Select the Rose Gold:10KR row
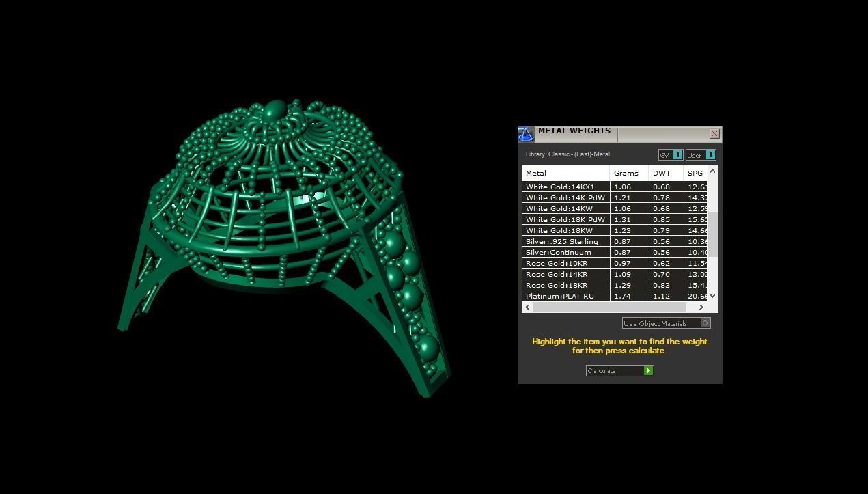The height and width of the screenshot is (494, 868). click(x=615, y=263)
